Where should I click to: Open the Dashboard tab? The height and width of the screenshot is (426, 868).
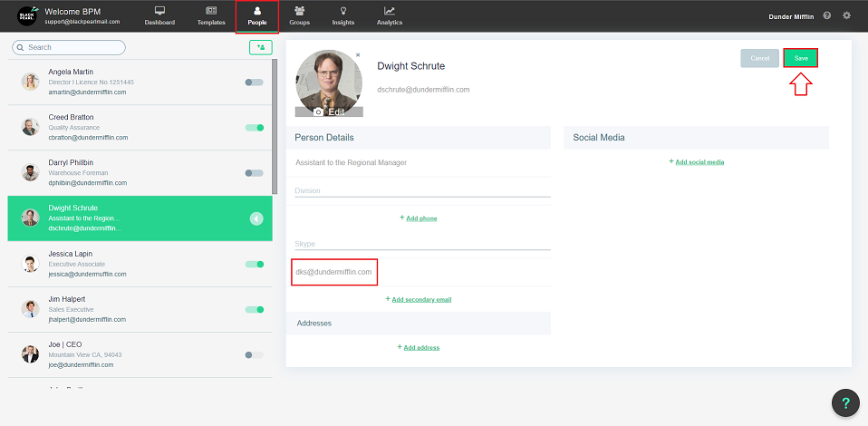click(159, 15)
